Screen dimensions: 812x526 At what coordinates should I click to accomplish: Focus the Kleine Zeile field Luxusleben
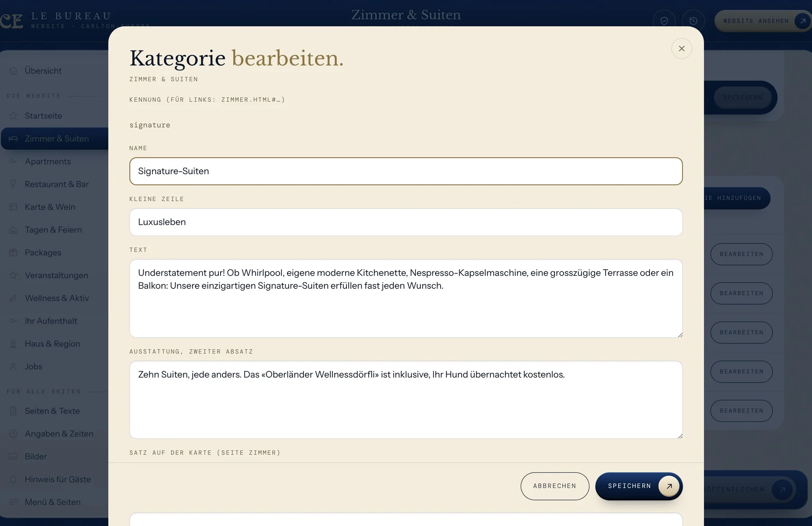click(x=406, y=222)
